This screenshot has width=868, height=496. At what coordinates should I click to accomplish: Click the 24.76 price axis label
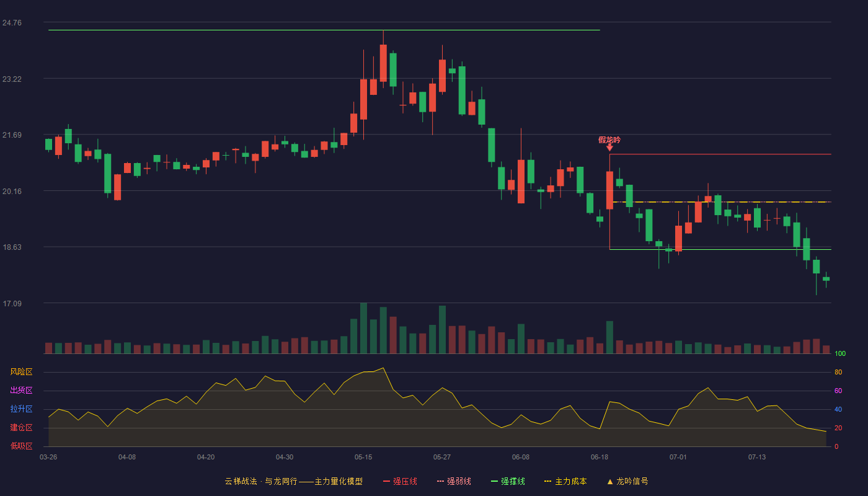[x=12, y=23]
